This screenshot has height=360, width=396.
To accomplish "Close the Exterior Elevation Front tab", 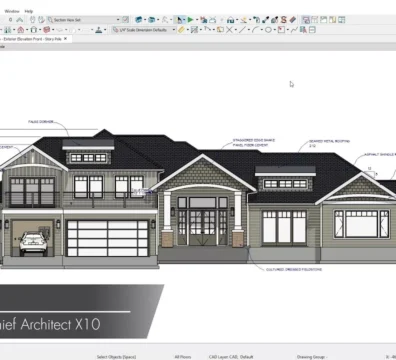I will [x=65, y=39].
